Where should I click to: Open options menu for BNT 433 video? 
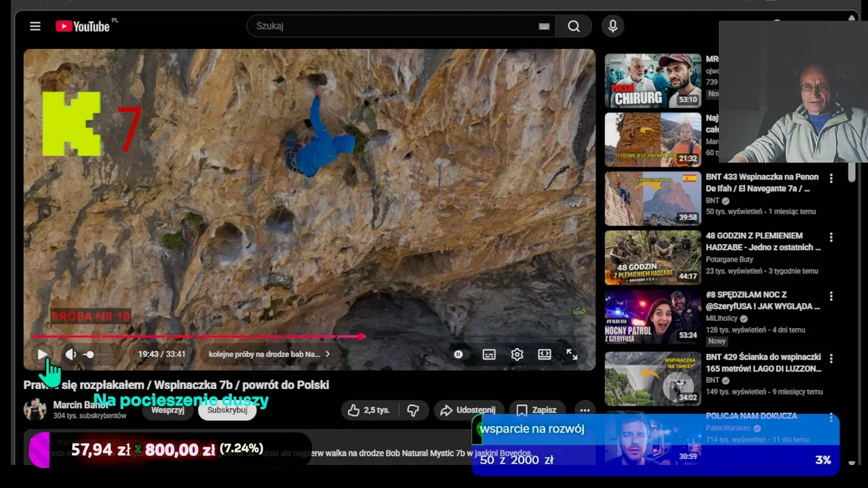click(831, 179)
